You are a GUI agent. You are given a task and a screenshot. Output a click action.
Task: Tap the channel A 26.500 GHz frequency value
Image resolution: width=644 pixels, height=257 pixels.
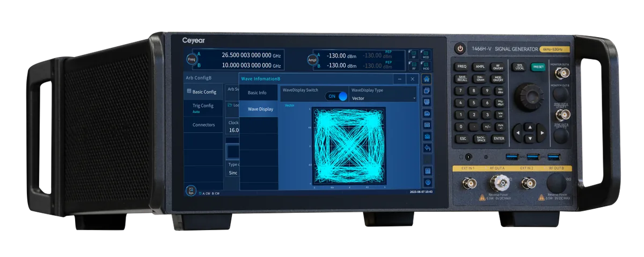pos(251,55)
